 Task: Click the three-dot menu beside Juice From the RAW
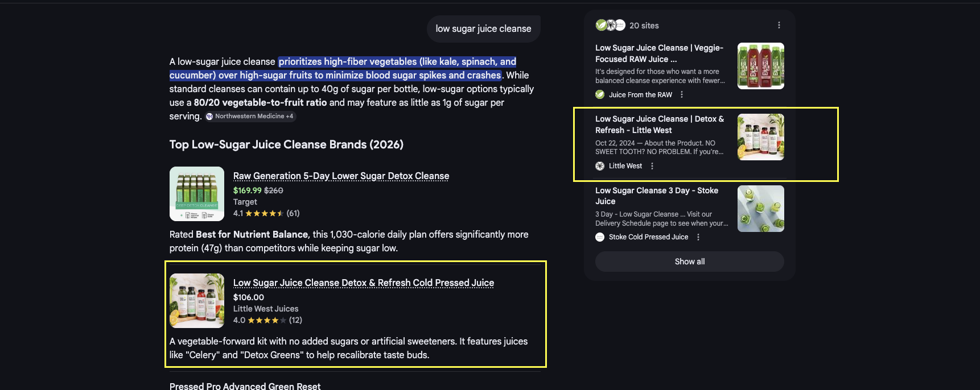point(682,95)
